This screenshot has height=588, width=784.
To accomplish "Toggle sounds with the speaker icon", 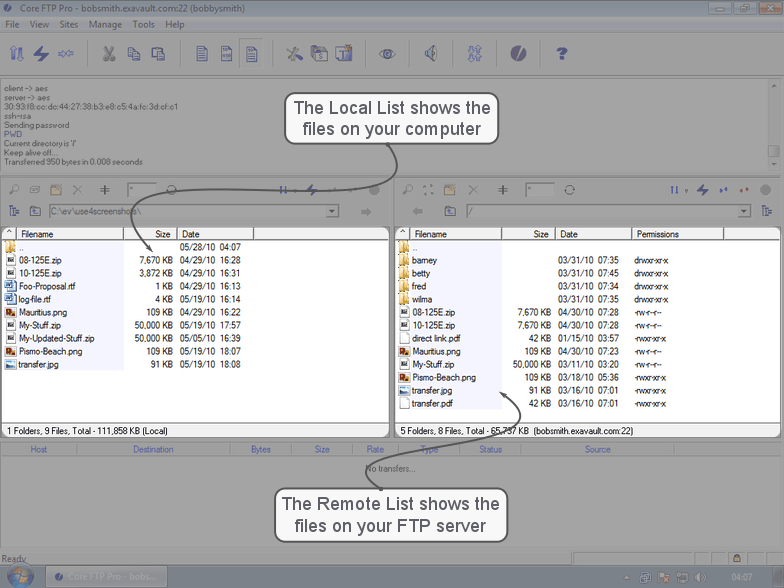I will (x=430, y=54).
